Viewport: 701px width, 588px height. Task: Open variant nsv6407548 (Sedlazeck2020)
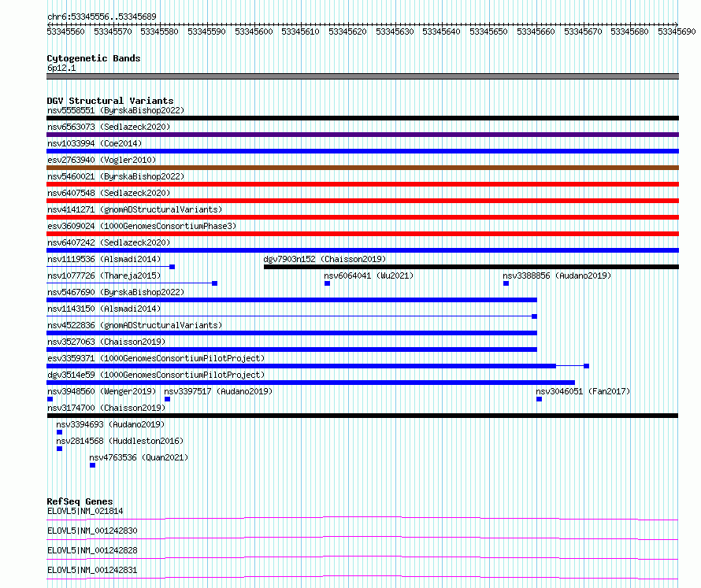pyautogui.click(x=109, y=193)
